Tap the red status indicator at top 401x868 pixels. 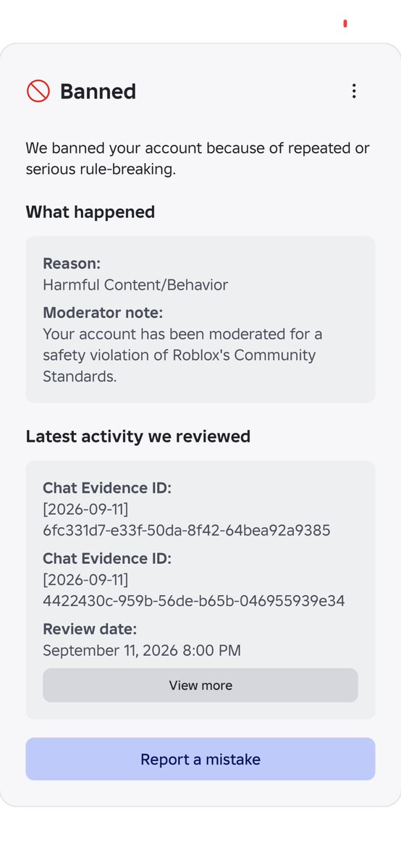tap(345, 23)
